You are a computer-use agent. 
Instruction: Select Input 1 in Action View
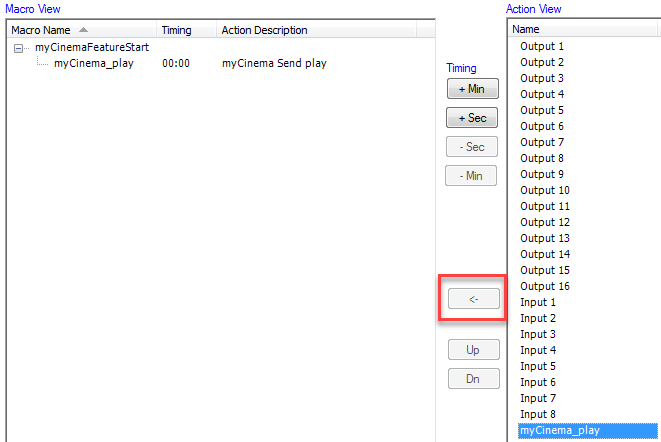(538, 303)
